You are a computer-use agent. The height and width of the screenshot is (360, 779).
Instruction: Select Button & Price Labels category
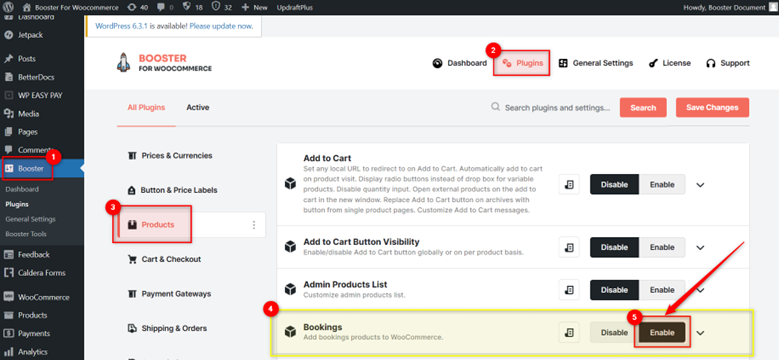click(172, 190)
